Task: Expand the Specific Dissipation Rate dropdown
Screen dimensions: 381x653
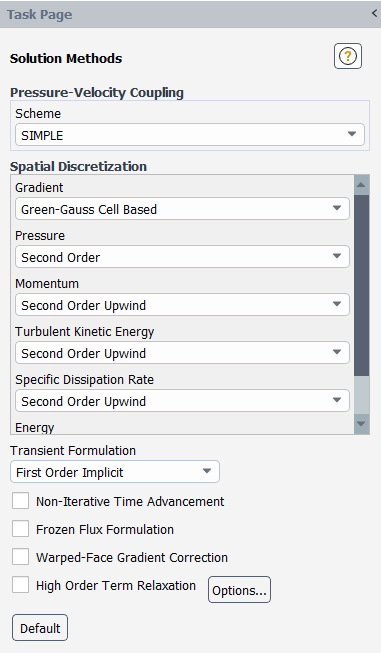Action: click(182, 401)
